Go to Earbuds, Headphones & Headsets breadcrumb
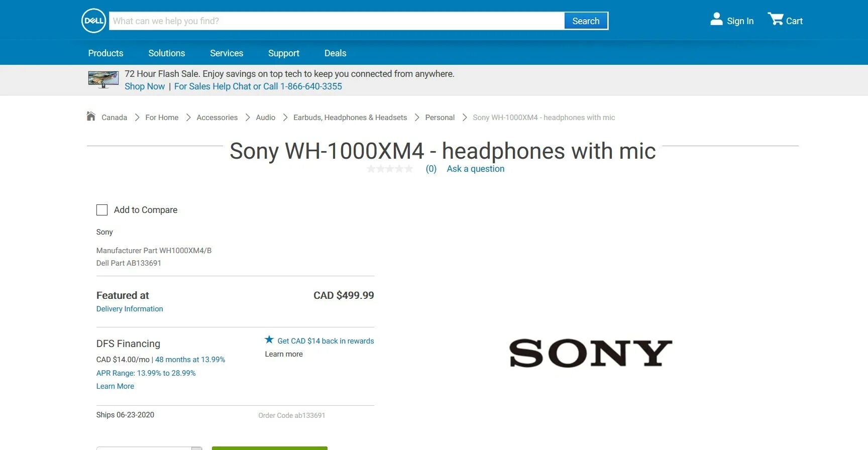This screenshot has width=868, height=450. [350, 118]
